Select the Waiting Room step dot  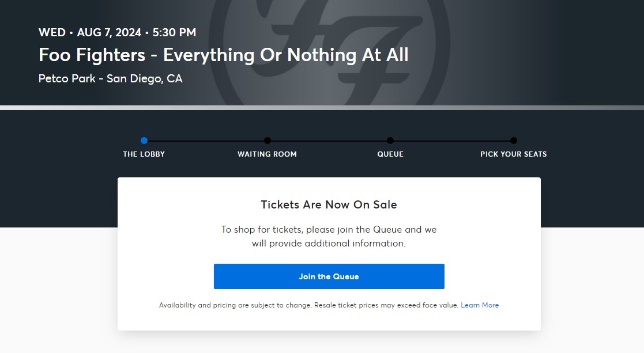268,141
